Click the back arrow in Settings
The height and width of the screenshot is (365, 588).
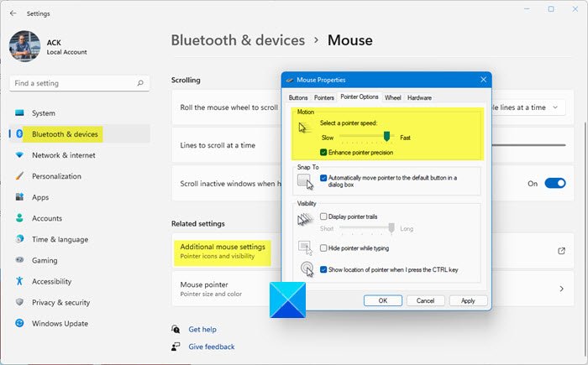(x=13, y=13)
